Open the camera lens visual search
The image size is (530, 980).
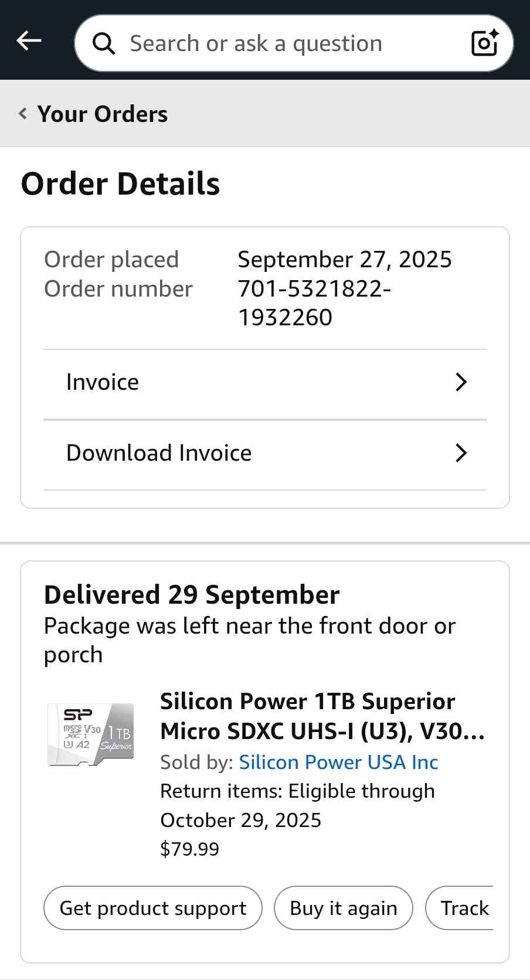click(x=485, y=43)
